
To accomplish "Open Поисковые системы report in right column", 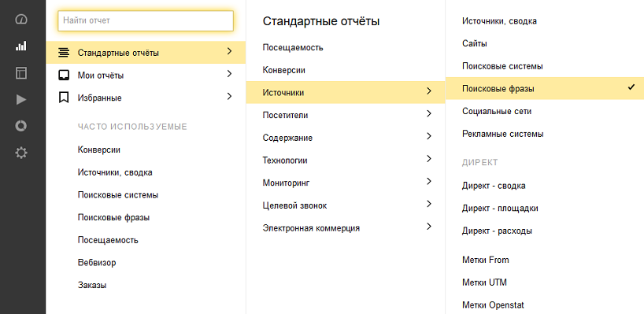I will click(x=502, y=65).
